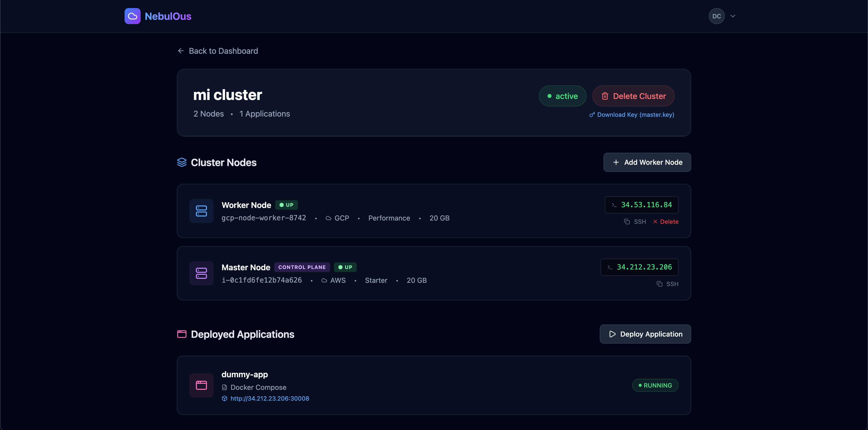Click Deploy Application button

click(645, 334)
